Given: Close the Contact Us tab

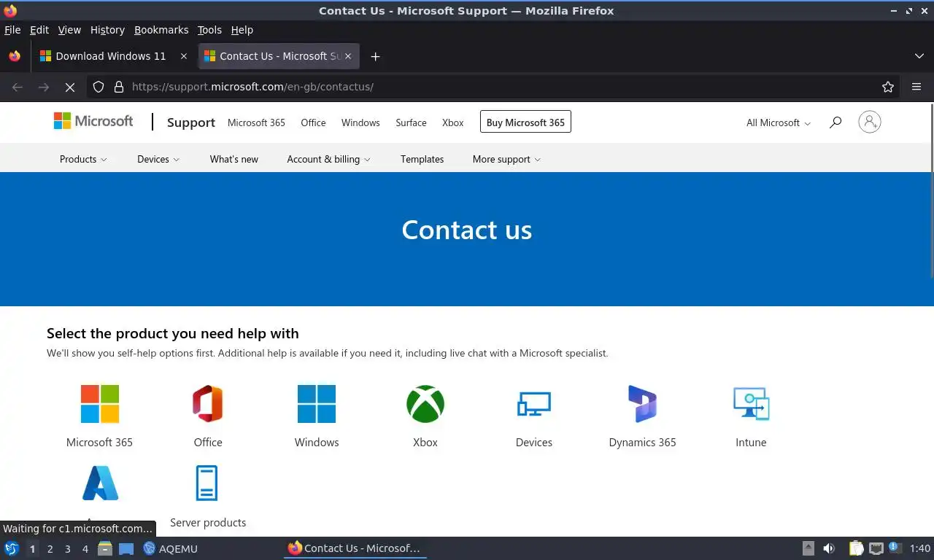Looking at the screenshot, I should (x=348, y=56).
